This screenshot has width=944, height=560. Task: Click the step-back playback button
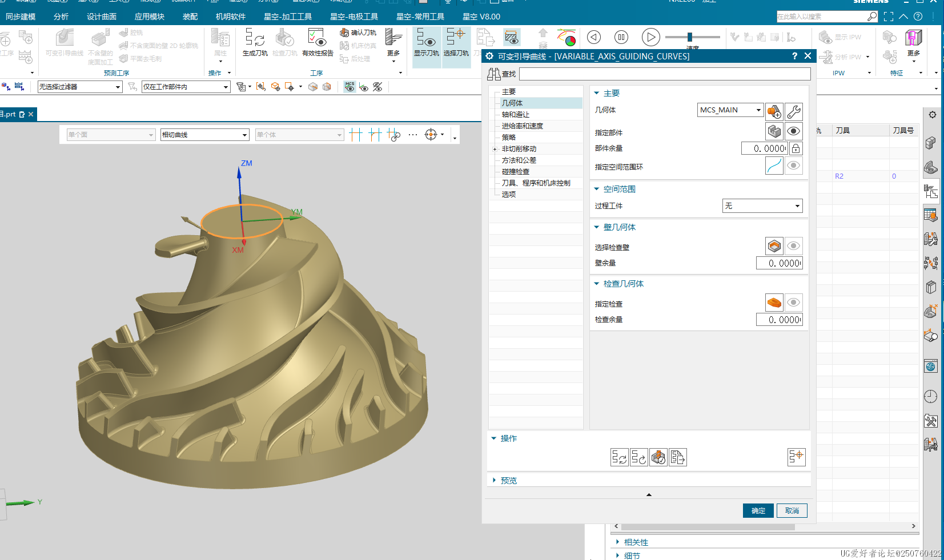[x=594, y=37]
